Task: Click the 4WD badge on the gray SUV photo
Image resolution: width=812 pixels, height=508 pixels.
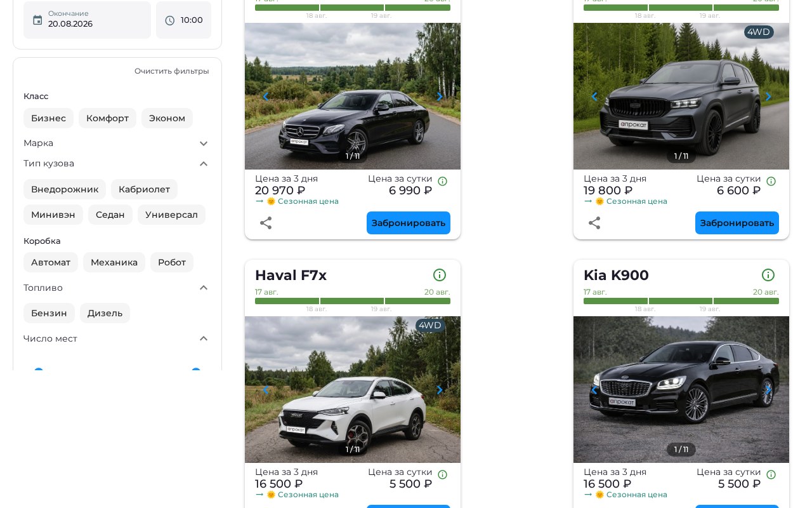Action: click(x=759, y=32)
